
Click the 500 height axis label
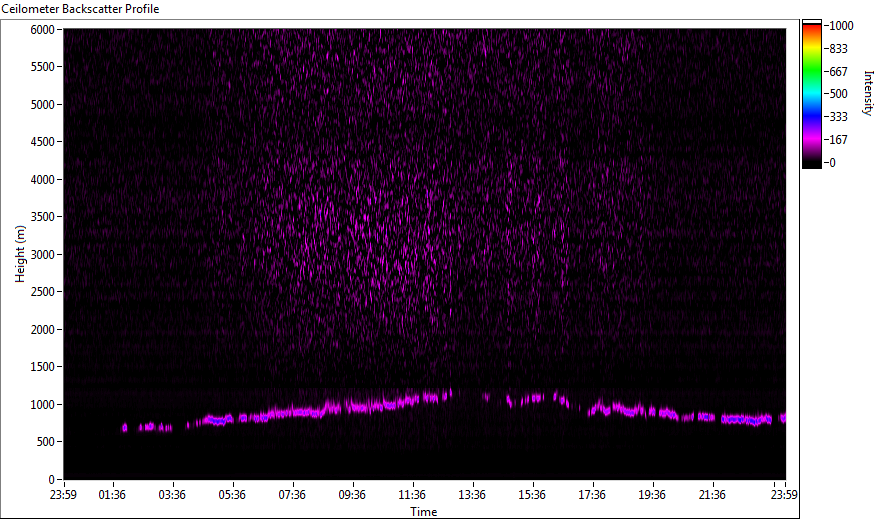tap(46, 442)
